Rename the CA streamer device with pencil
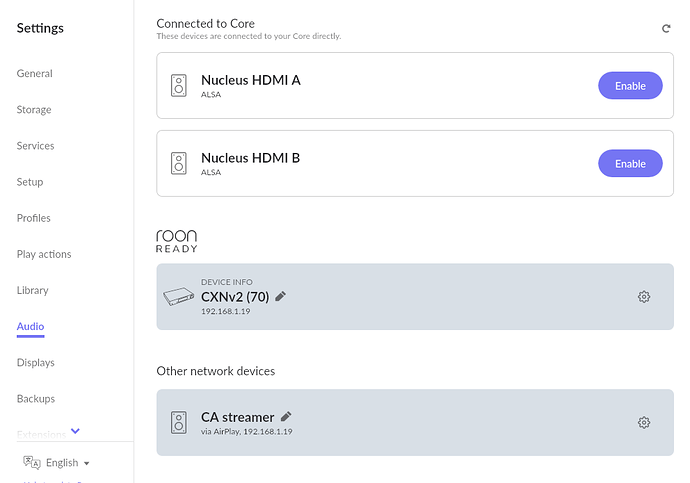Screen dimensions: 690x483 (x=286, y=416)
